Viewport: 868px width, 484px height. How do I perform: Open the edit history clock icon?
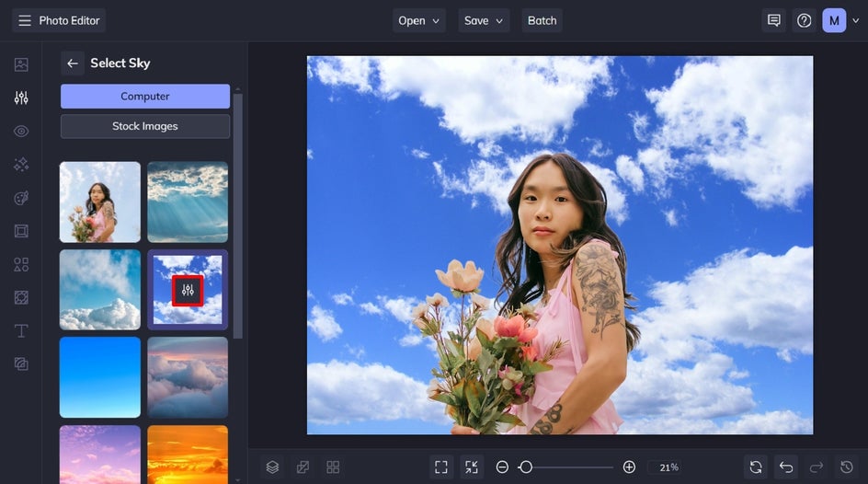[847, 467]
